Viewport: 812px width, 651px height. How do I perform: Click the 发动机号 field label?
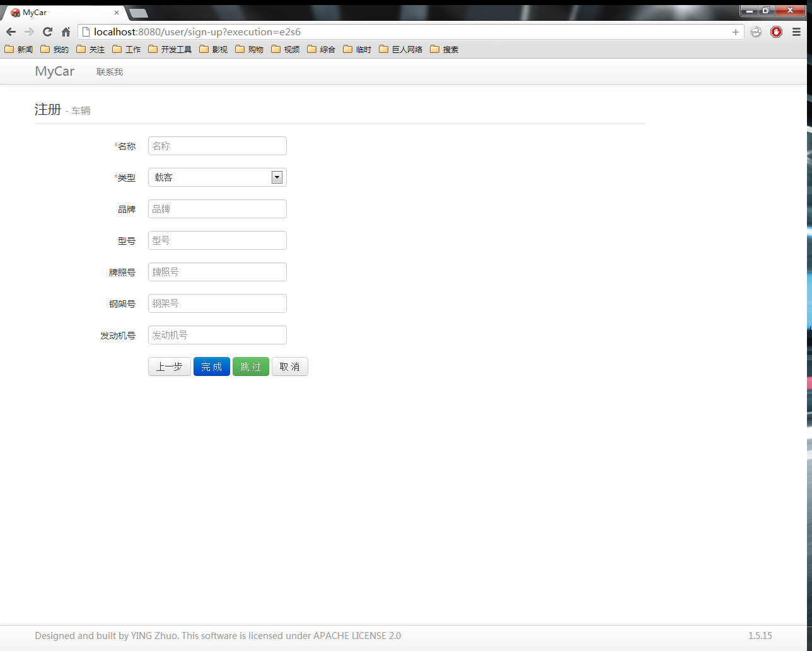point(118,336)
